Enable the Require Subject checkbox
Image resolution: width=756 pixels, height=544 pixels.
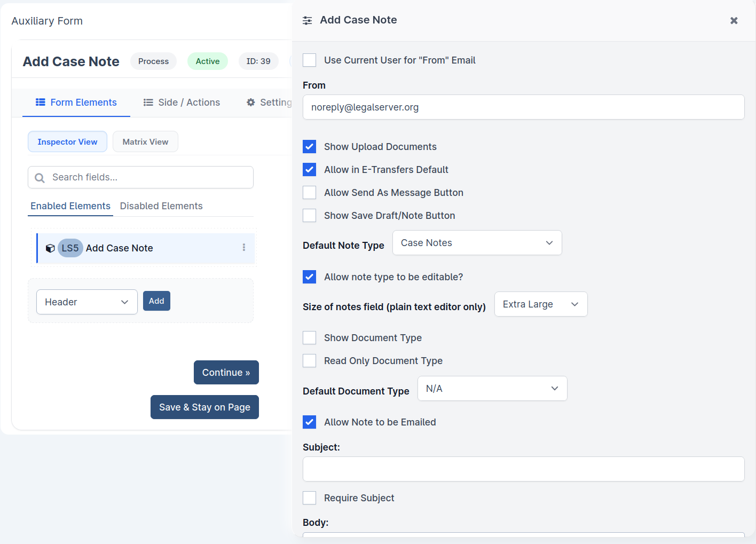(310, 498)
